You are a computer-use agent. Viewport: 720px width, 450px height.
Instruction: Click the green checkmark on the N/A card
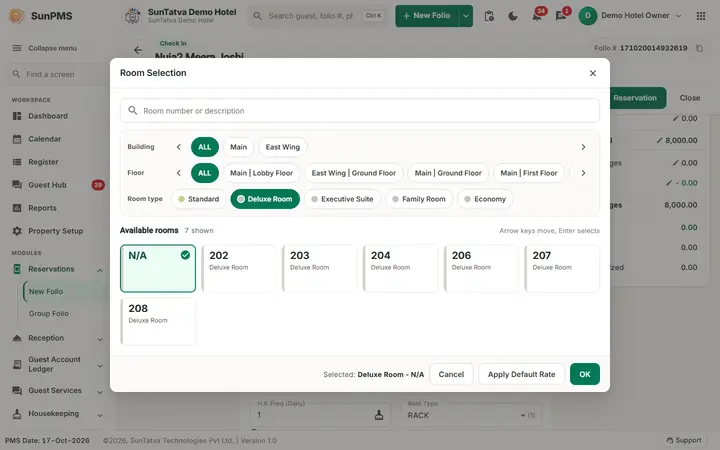pyautogui.click(x=185, y=255)
